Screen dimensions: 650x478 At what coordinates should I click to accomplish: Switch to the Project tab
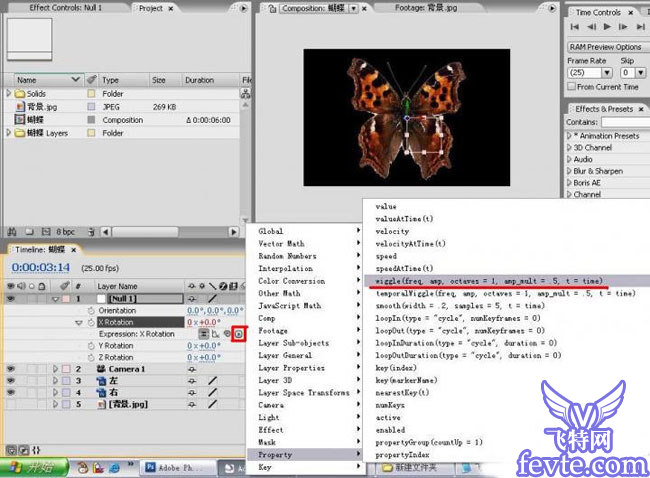coord(150,8)
